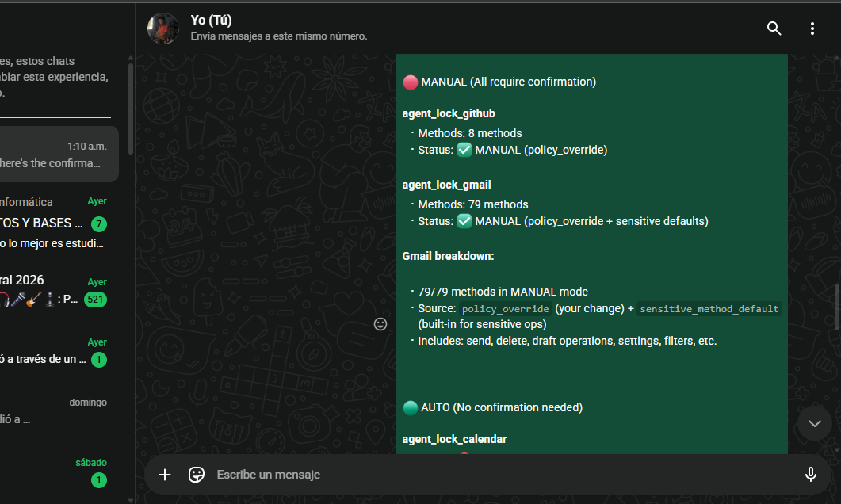Jump to latest message with down chevron

[x=814, y=424]
